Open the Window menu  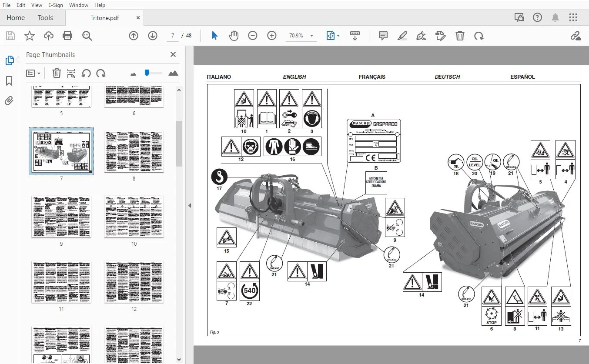tap(78, 5)
